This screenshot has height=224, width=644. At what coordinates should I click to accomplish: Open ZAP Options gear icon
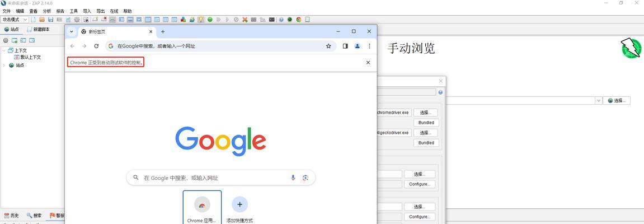tap(77, 19)
